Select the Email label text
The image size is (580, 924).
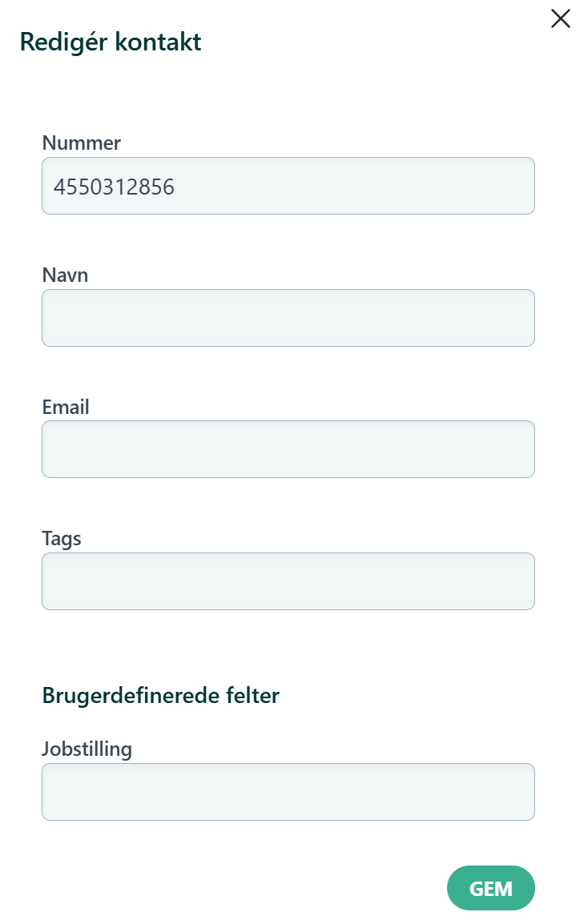point(65,407)
